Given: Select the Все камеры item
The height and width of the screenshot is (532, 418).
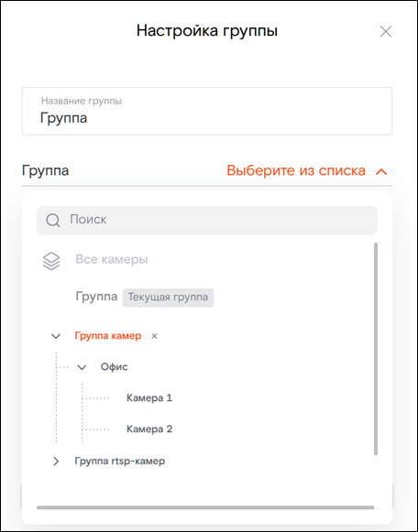Looking at the screenshot, I should pos(112,259).
